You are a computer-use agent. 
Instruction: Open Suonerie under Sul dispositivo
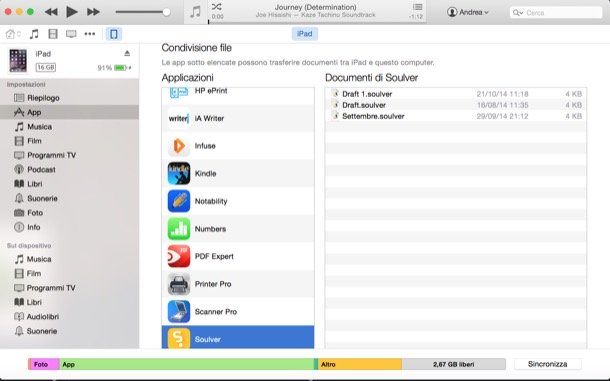69,331
